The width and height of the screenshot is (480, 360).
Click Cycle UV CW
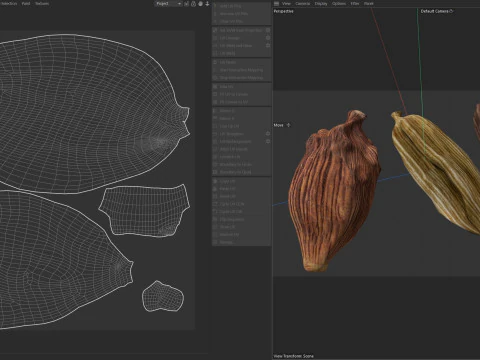(241, 212)
